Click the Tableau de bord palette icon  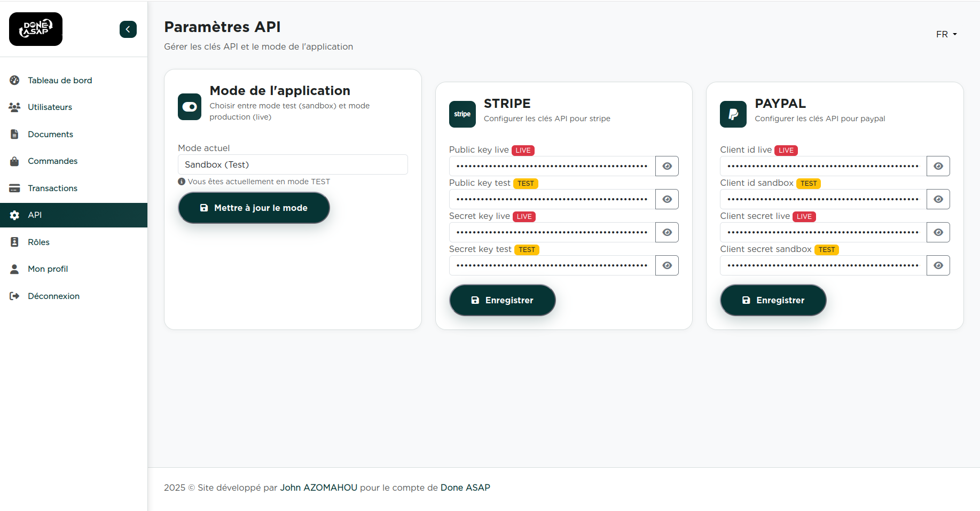(x=14, y=80)
